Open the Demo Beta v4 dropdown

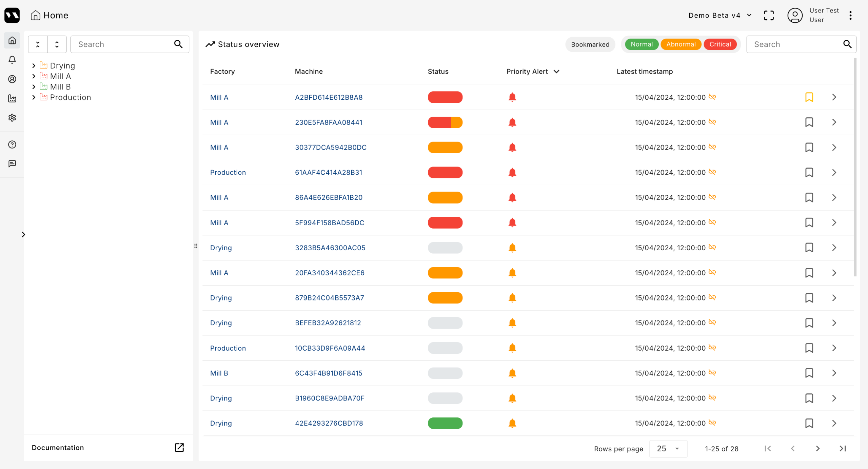pyautogui.click(x=720, y=15)
